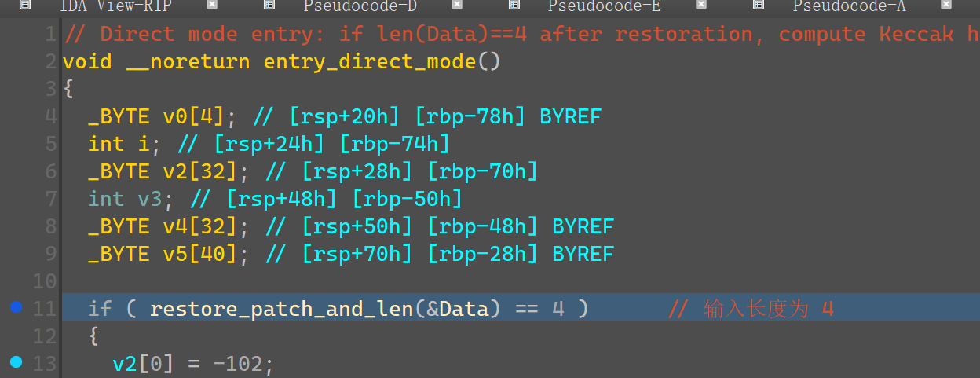Switch to the Pseudocode-D tab
Viewport: 980px width, 378px height.
pos(360,6)
